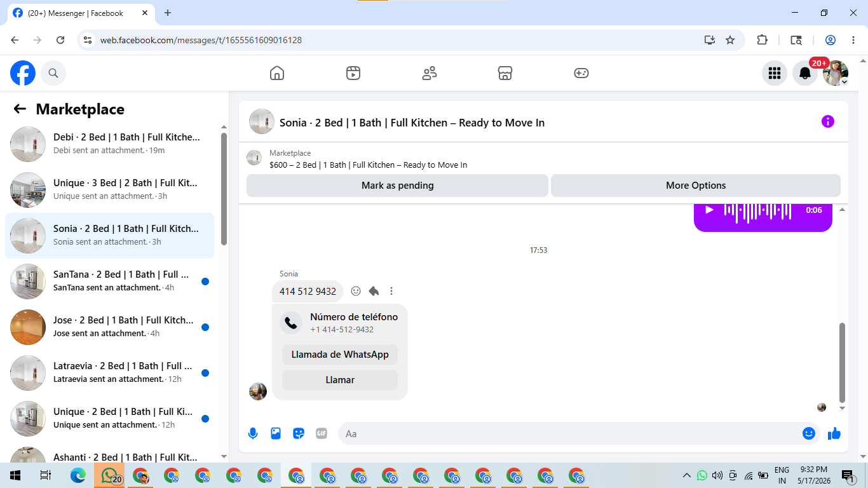Click the phone number +1 414-512-9432
The image size is (868, 488).
[x=342, y=330]
